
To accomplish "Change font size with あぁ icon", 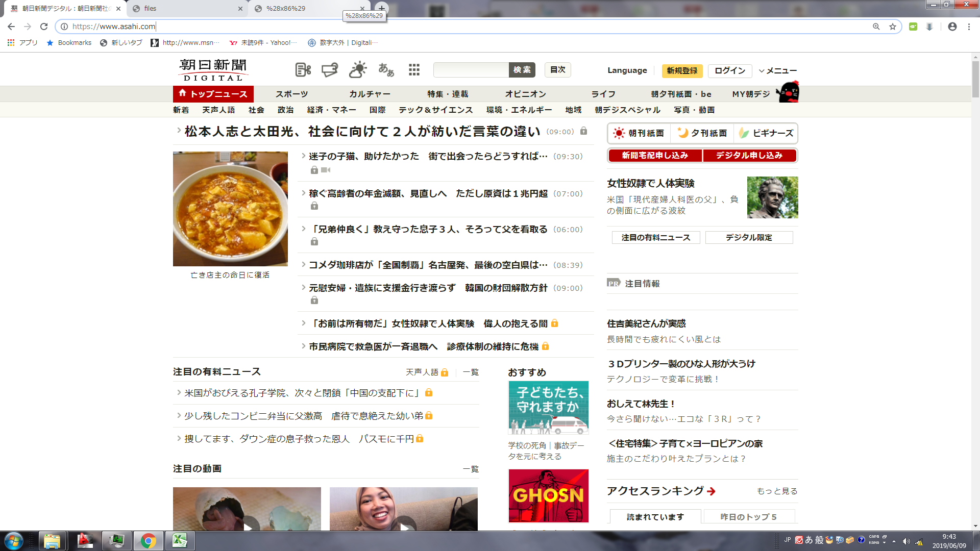I will 386,70.
